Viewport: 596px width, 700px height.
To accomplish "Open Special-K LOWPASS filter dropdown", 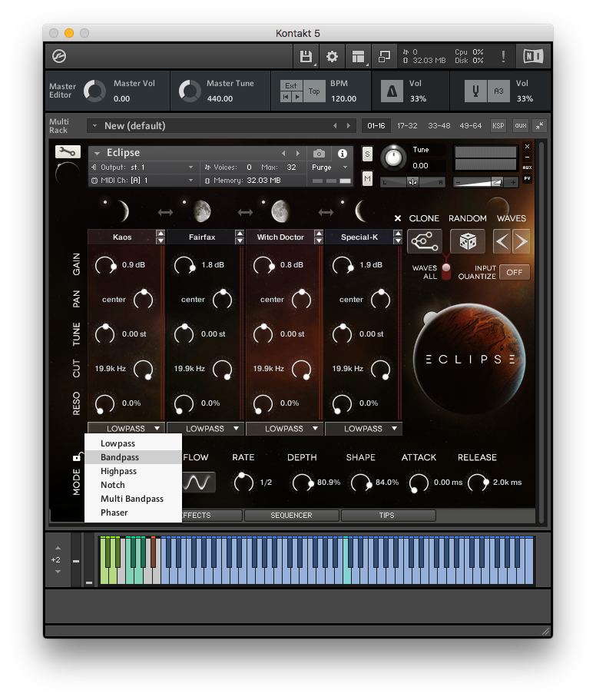I will click(x=363, y=429).
